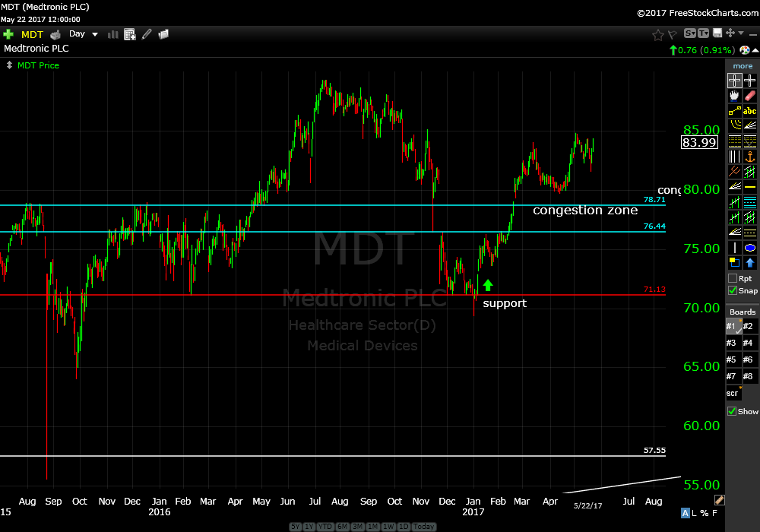Switch to board #5
Screen dimensions: 760x532
click(733, 359)
